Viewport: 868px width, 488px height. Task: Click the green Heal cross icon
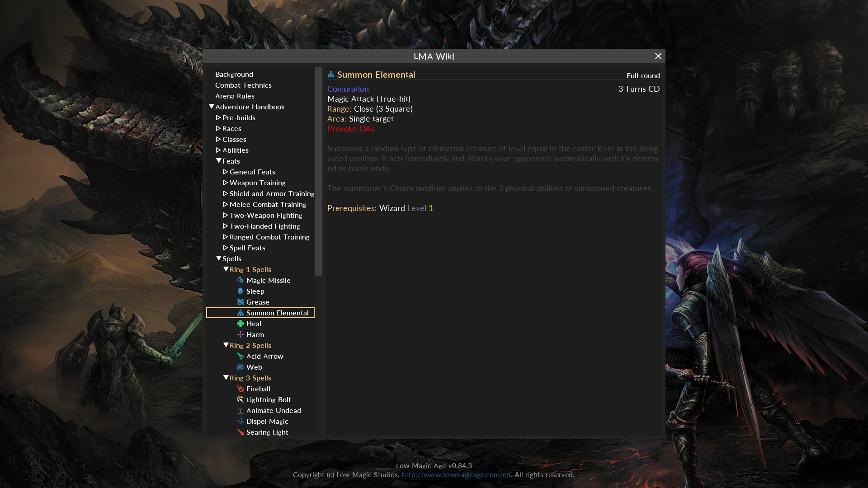[x=241, y=324]
